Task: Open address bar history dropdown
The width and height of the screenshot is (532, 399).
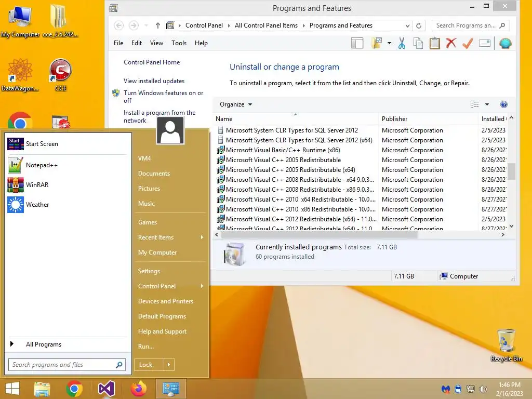Action: click(407, 25)
